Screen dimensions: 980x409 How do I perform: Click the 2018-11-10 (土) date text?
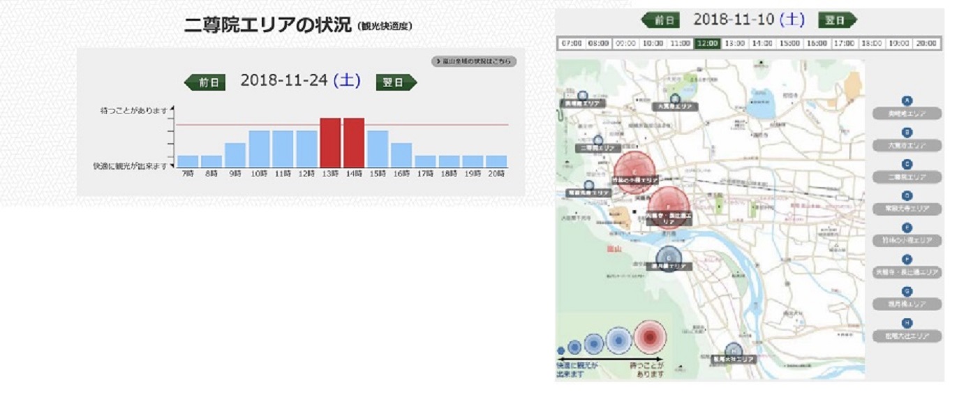(x=749, y=20)
